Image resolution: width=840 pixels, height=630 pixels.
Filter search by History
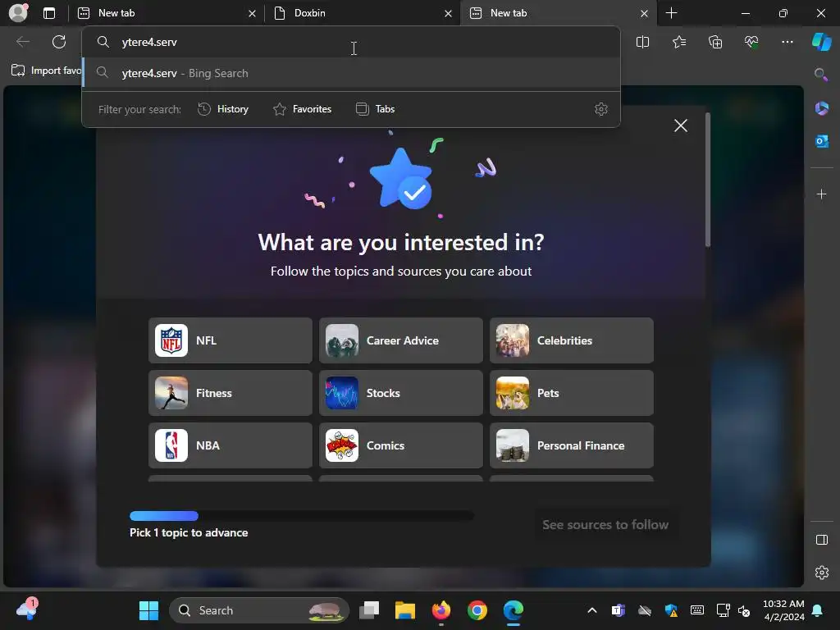pos(223,109)
